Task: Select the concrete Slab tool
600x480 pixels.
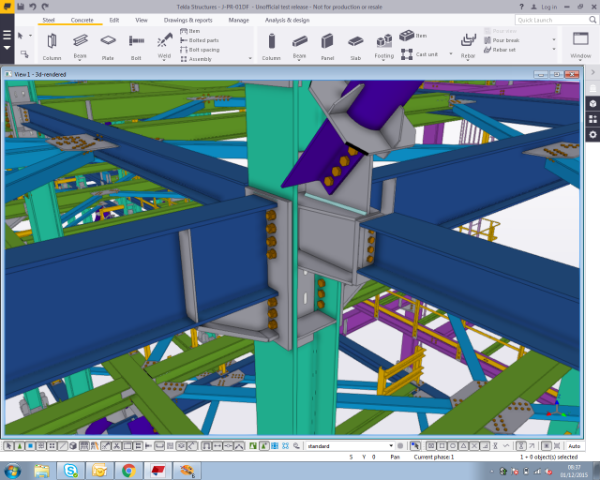Action: pos(355,42)
